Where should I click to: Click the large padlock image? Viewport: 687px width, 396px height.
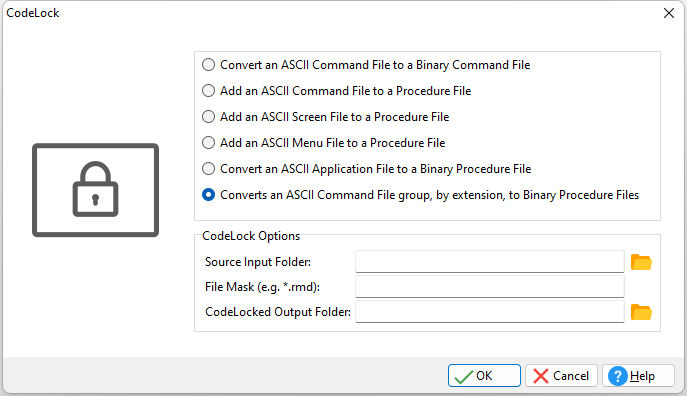[x=96, y=190]
